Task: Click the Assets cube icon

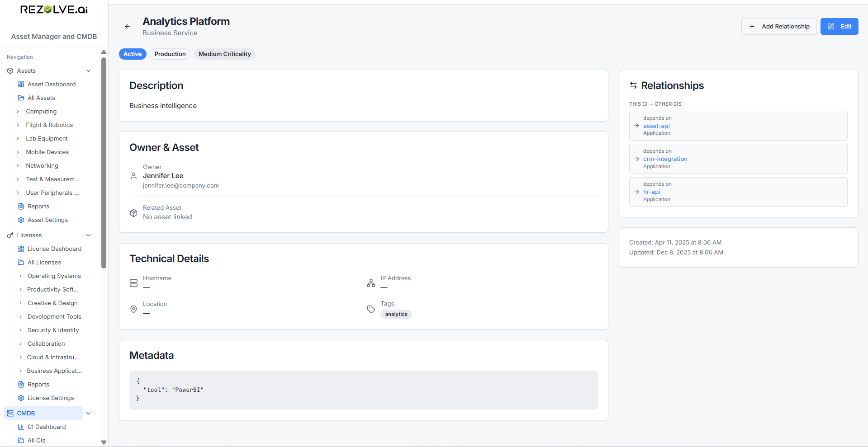Action: point(10,71)
